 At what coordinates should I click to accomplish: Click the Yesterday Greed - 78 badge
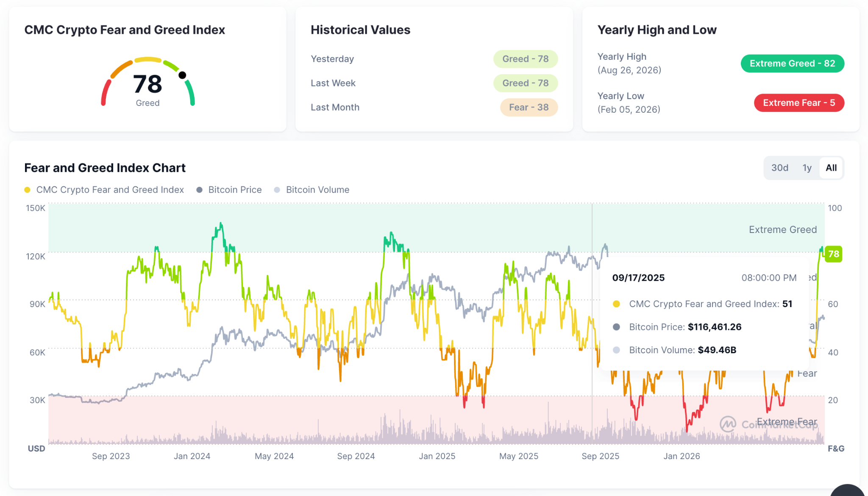pyautogui.click(x=525, y=59)
